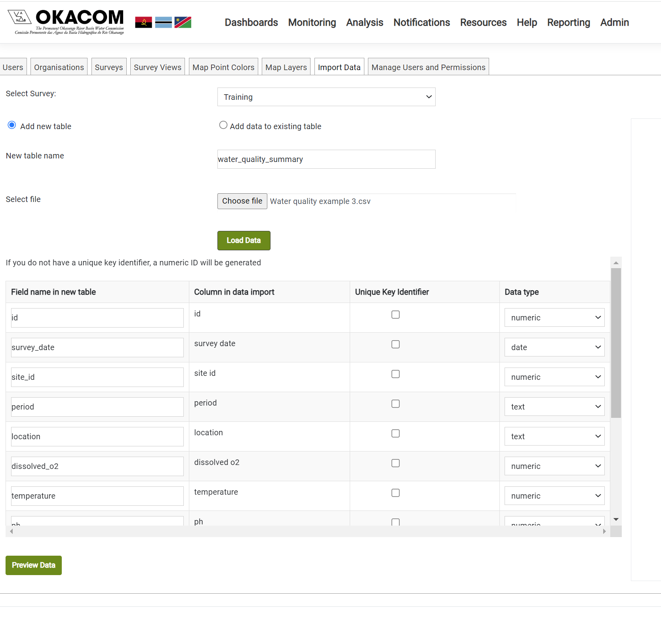661x644 pixels.
Task: Click right arrow of horizontal scrollbar
Action: point(604,531)
